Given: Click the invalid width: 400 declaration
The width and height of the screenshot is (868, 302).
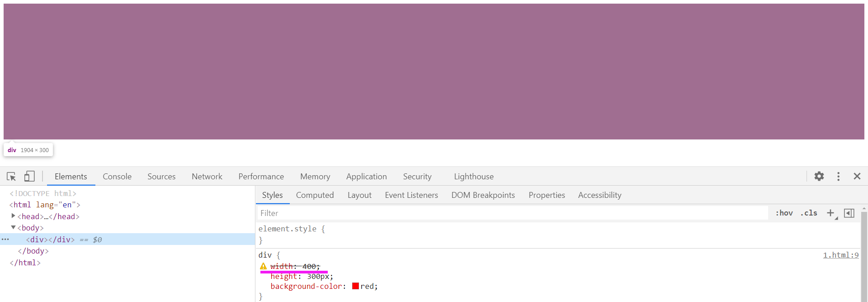Looking at the screenshot, I should (x=295, y=266).
